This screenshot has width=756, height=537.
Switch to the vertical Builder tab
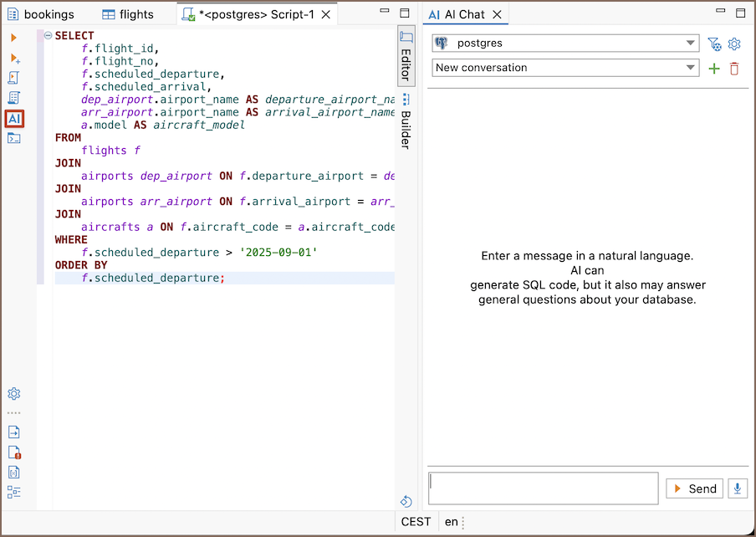click(406, 122)
